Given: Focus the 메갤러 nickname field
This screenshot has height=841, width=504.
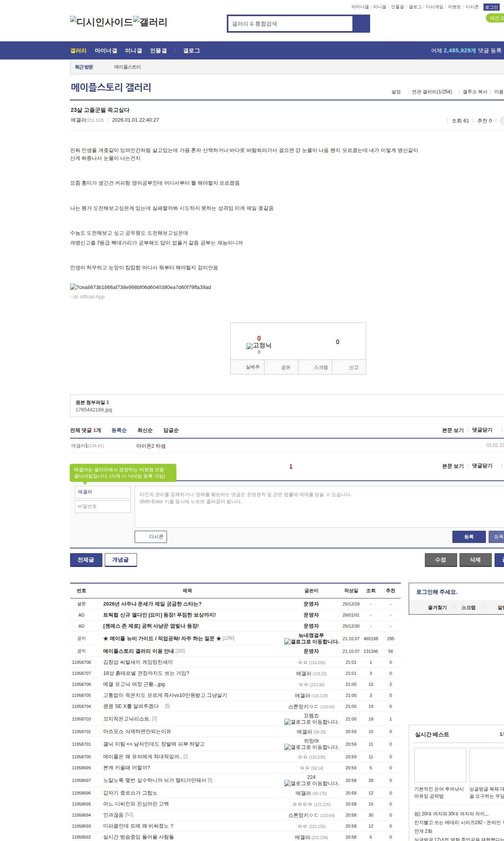Looking at the screenshot, I should [x=103, y=492].
